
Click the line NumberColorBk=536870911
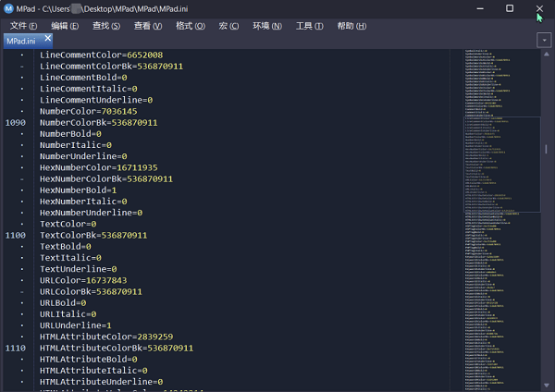pyautogui.click(x=98, y=123)
